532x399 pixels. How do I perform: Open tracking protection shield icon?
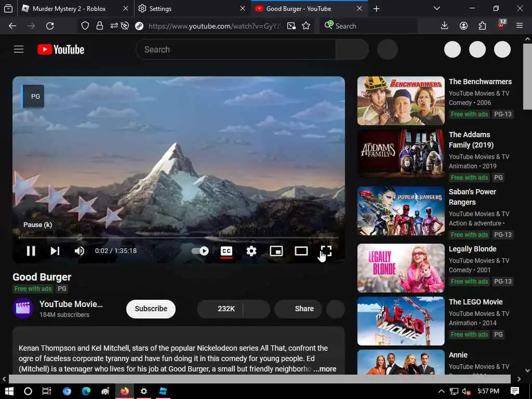point(85,26)
